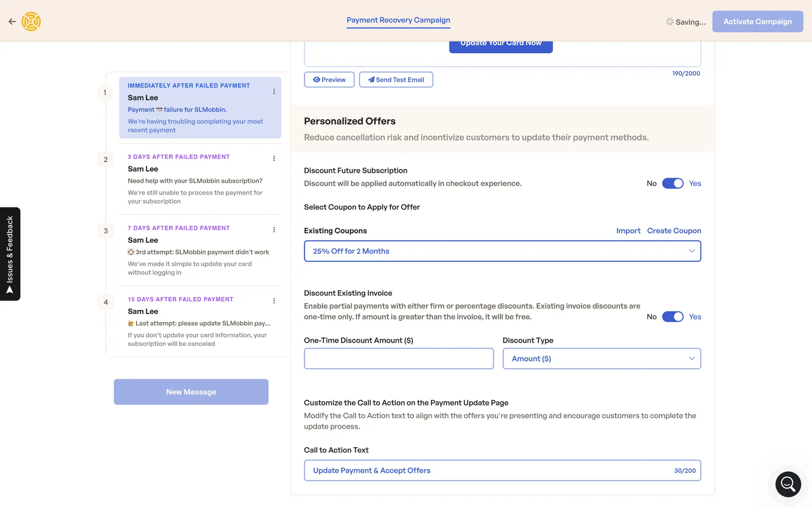This screenshot has height=508, width=812.
Task: Select the 7 Days After Failed Payment message
Action: pyautogui.click(x=195, y=250)
